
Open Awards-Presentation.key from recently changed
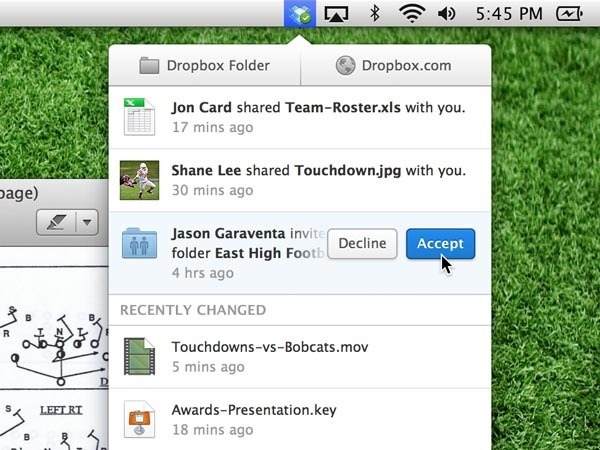(x=300, y=419)
